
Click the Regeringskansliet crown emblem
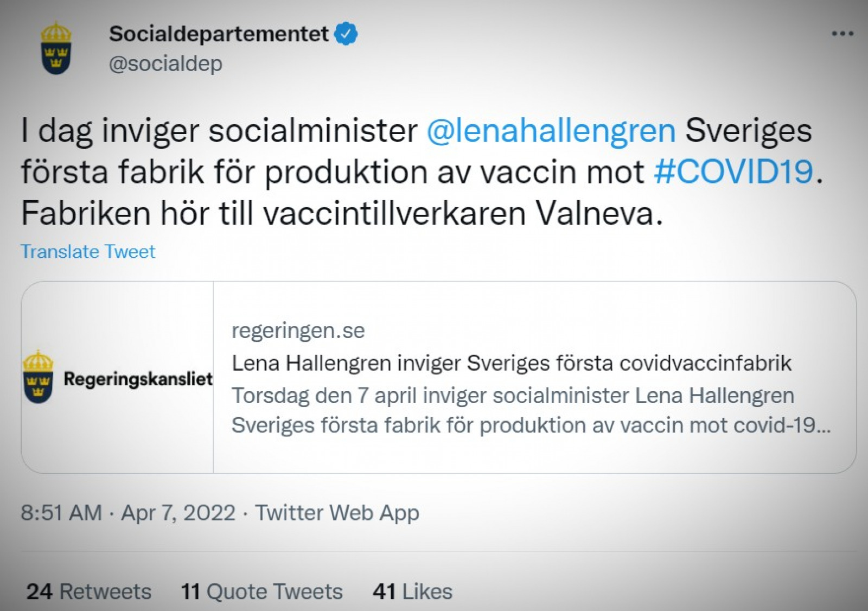[x=38, y=377]
